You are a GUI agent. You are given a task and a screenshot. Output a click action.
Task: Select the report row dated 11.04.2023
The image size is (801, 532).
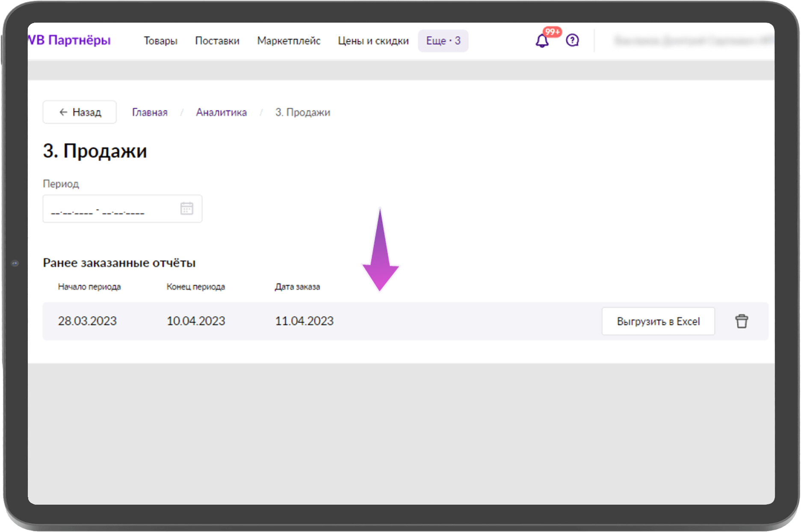click(304, 321)
